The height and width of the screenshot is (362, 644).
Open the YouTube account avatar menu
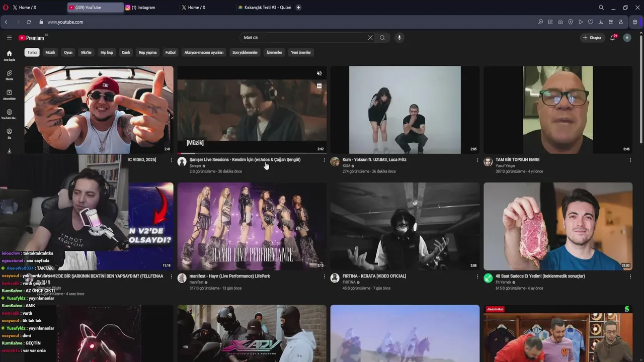pyautogui.click(x=627, y=38)
